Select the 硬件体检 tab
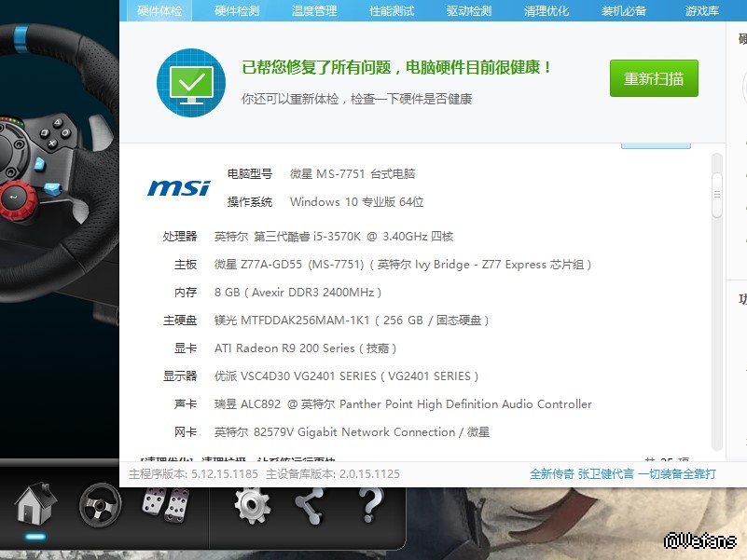747x560 pixels. pyautogui.click(x=159, y=11)
